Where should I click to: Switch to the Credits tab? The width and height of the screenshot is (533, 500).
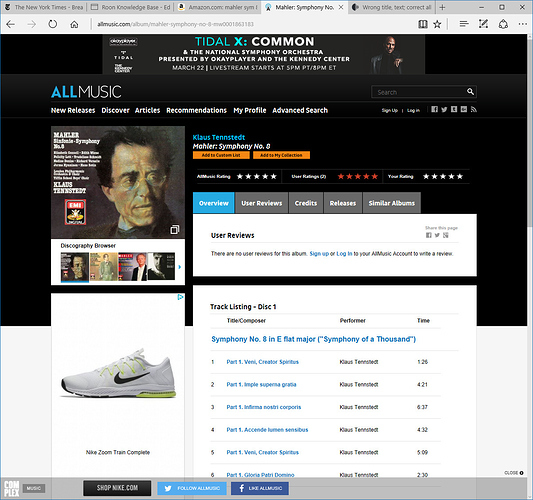306,203
